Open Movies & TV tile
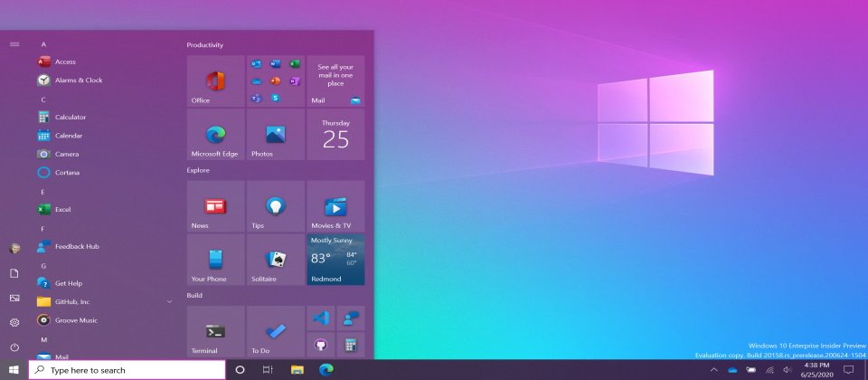Viewport: 868px width, 380px height. click(335, 206)
